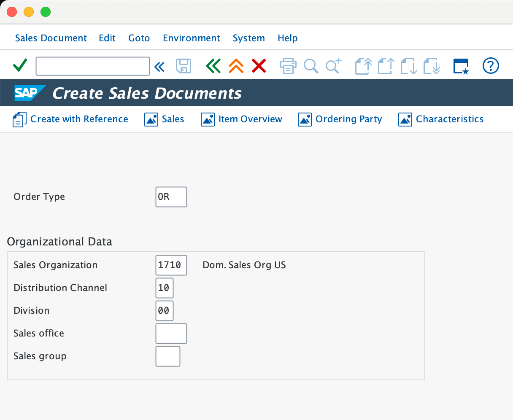The height and width of the screenshot is (420, 513).
Task: Focus the transaction command field
Action: tap(93, 66)
